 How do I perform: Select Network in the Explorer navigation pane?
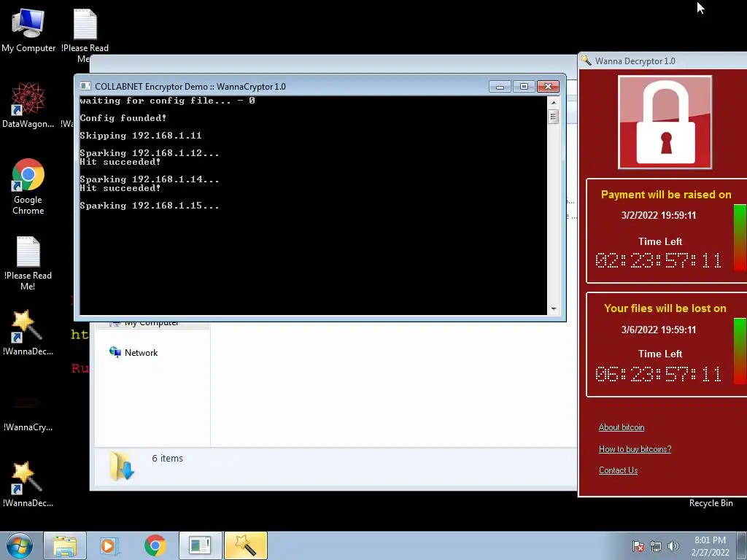pyautogui.click(x=141, y=353)
